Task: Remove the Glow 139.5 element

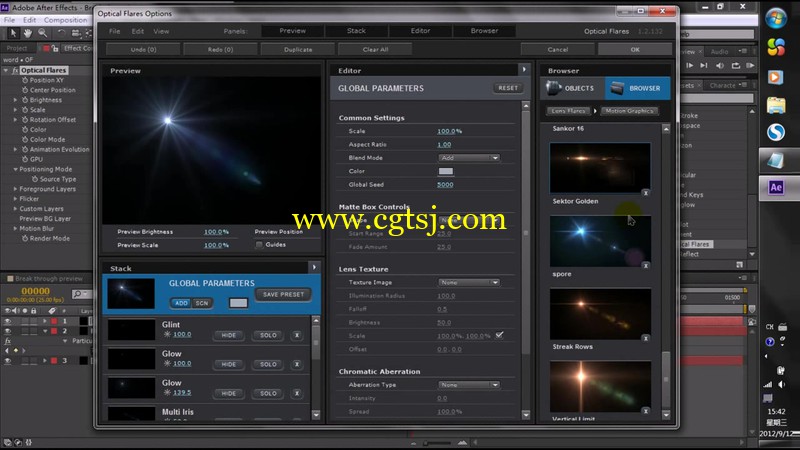Action: tap(297, 393)
